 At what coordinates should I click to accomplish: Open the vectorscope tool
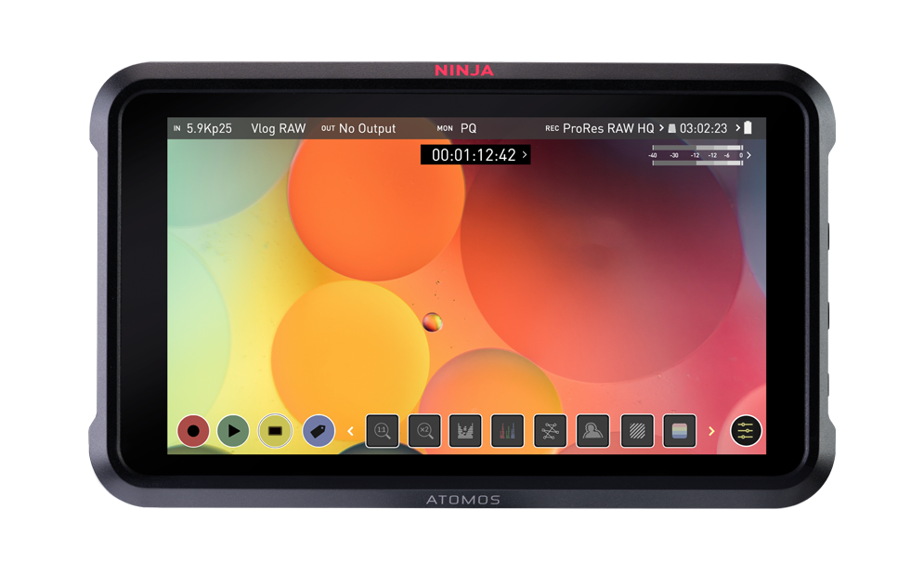550,431
